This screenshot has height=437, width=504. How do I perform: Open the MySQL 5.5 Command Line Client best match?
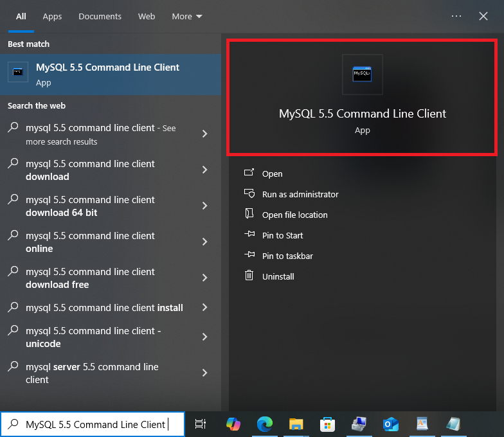point(111,75)
